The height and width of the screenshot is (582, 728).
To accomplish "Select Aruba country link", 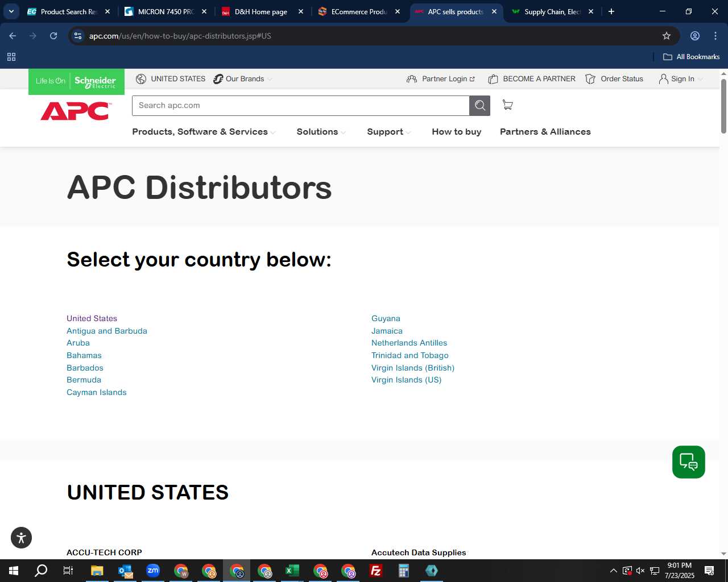I will click(78, 343).
